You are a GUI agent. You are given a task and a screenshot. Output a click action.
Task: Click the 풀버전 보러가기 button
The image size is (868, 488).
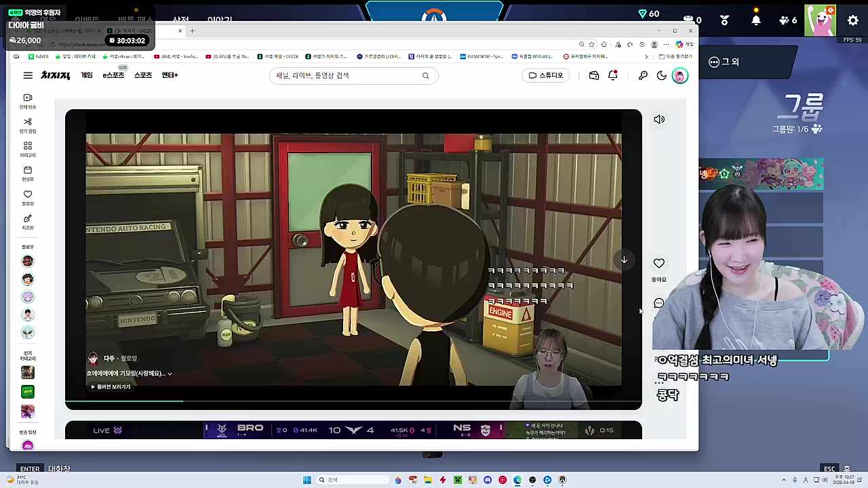coord(111,387)
